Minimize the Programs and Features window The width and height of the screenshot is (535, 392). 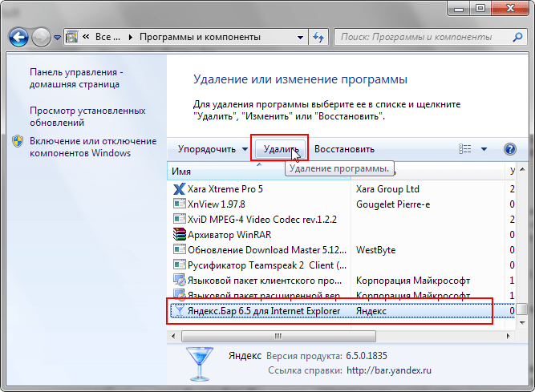pyautogui.click(x=459, y=9)
